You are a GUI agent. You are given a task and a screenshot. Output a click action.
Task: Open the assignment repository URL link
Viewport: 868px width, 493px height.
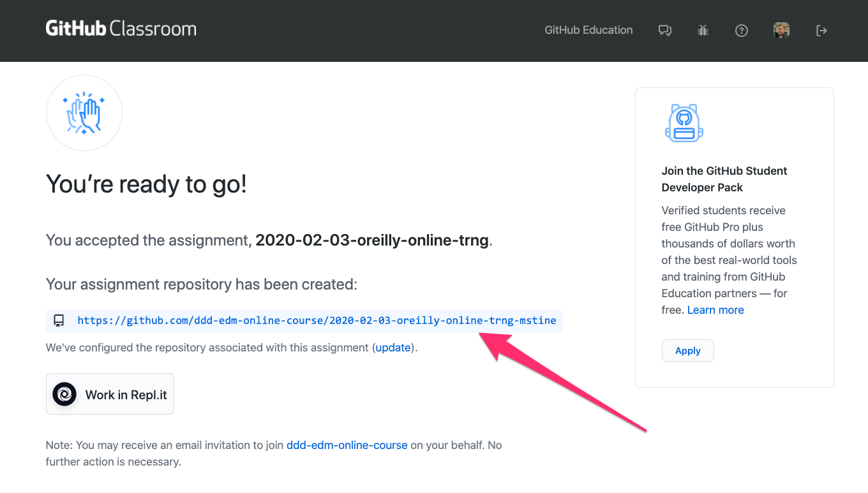point(317,320)
